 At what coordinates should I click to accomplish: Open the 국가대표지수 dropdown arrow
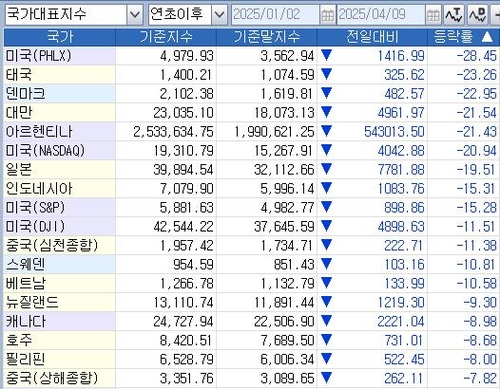135,15
